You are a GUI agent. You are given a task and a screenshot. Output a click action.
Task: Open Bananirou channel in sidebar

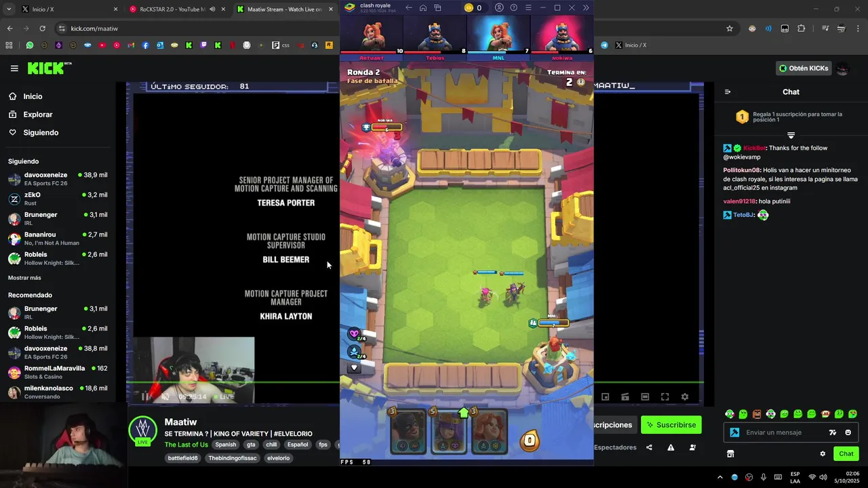58,239
